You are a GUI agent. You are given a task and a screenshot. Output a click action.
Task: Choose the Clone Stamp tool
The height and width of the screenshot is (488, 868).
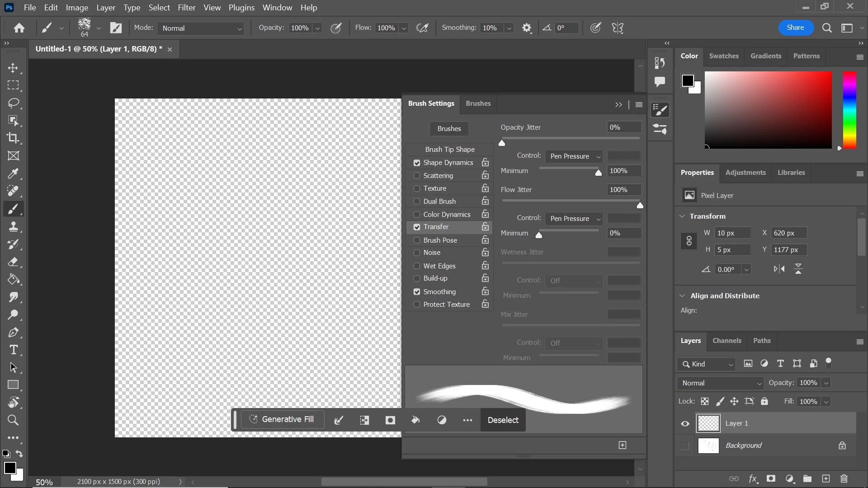tap(13, 227)
